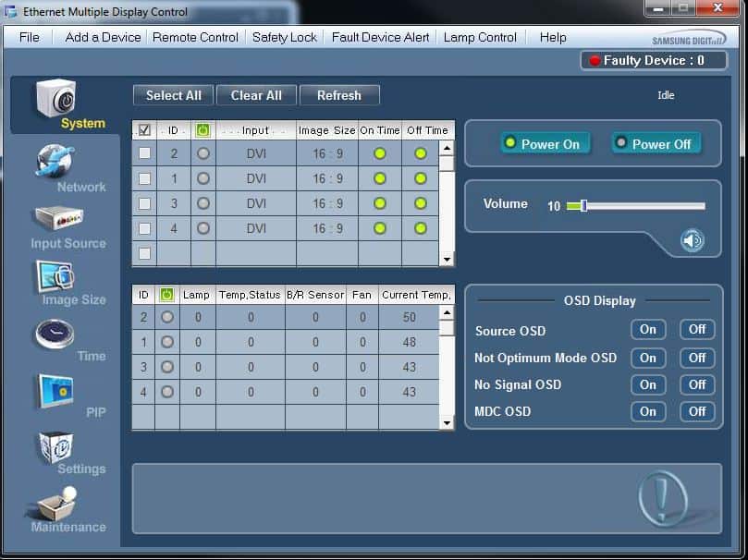The height and width of the screenshot is (560, 748).
Task: Click the Volume slider handle
Action: coord(583,205)
